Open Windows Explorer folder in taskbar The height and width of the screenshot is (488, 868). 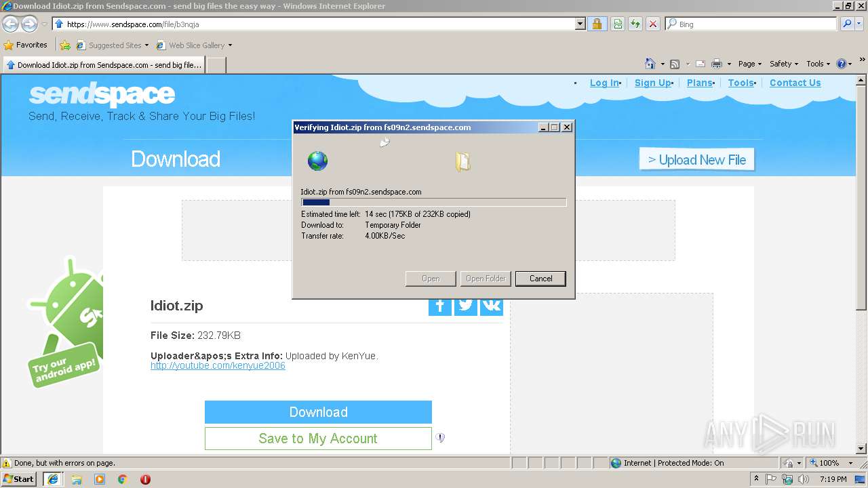coord(77,479)
